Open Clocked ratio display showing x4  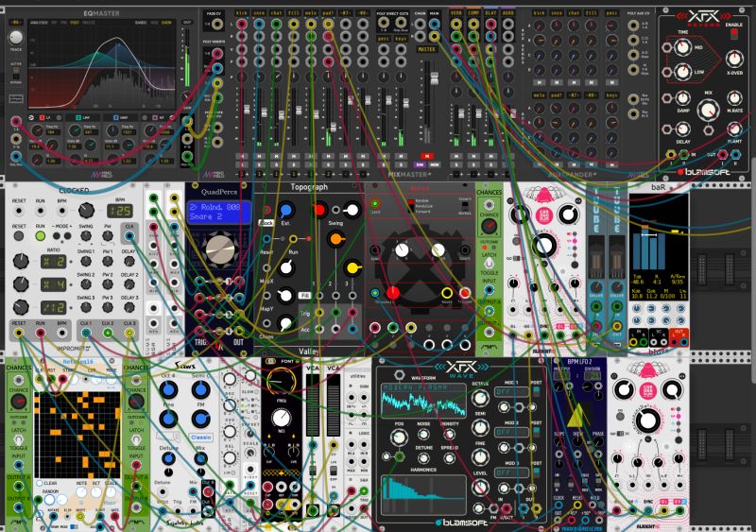tap(53, 284)
